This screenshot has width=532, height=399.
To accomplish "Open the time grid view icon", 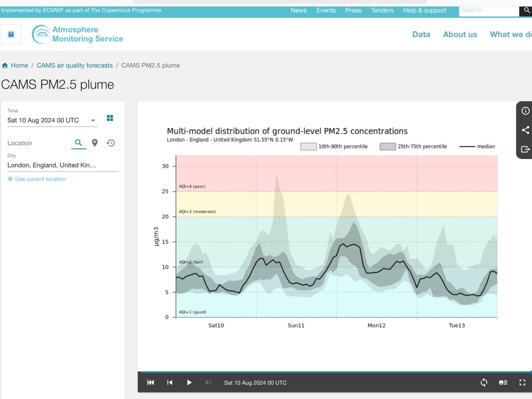I will click(x=110, y=118).
